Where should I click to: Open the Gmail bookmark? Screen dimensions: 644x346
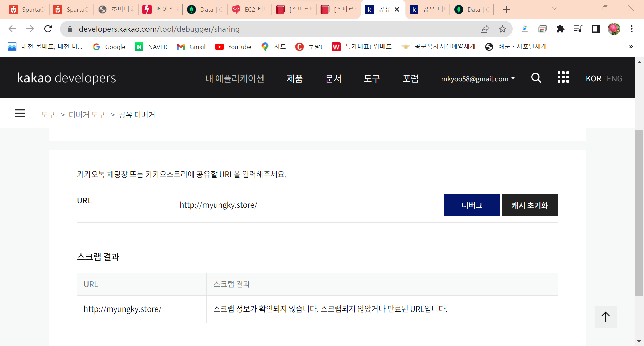click(191, 47)
